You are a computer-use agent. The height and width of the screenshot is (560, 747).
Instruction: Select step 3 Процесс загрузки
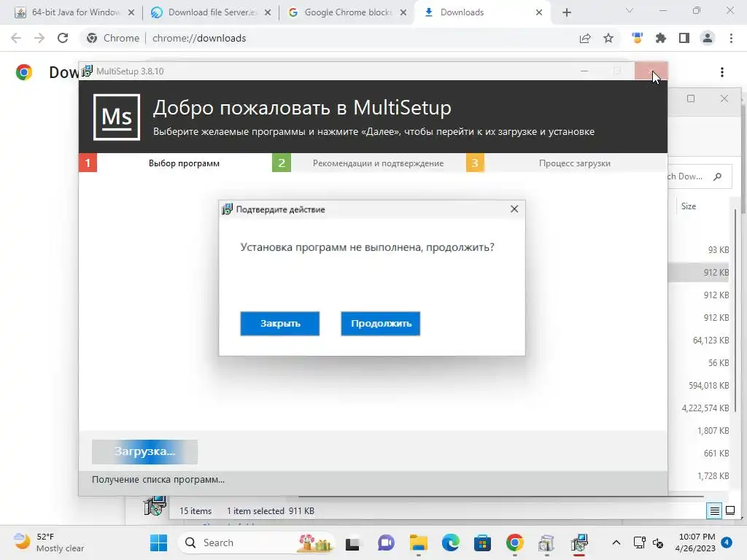click(x=566, y=163)
